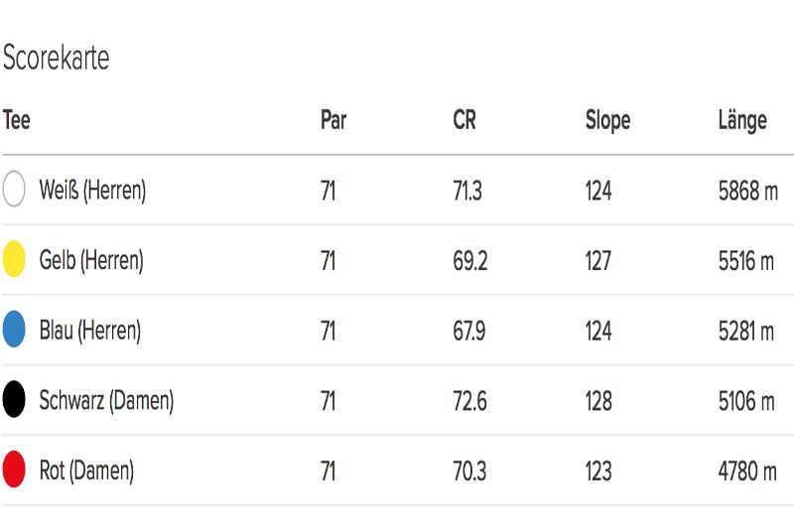The width and height of the screenshot is (794, 532).
Task: Select the Rot (Damen) tee label
Action: click(86, 470)
